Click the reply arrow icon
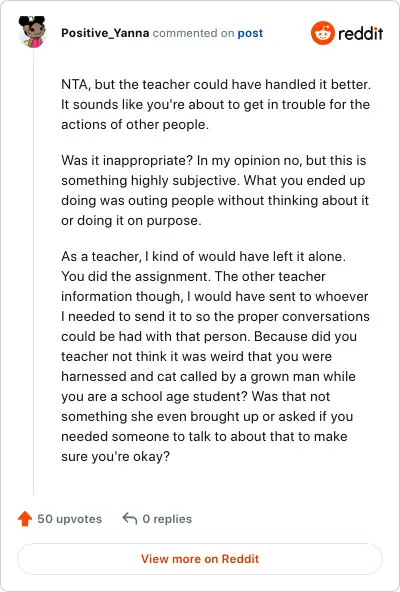The image size is (400, 592). pos(130,518)
